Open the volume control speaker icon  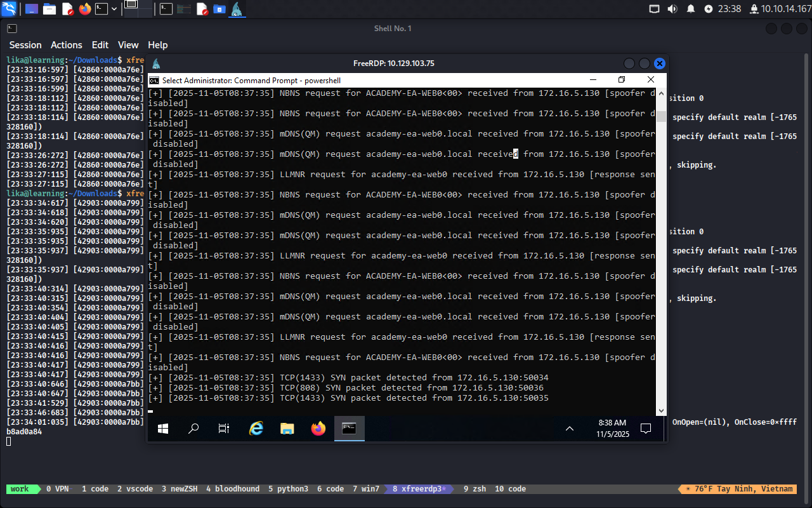(x=672, y=9)
